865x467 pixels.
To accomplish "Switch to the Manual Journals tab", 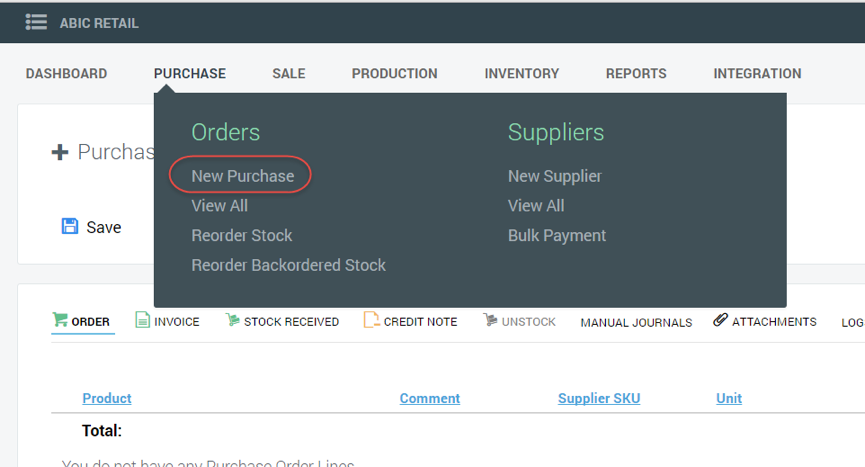I will tap(636, 323).
